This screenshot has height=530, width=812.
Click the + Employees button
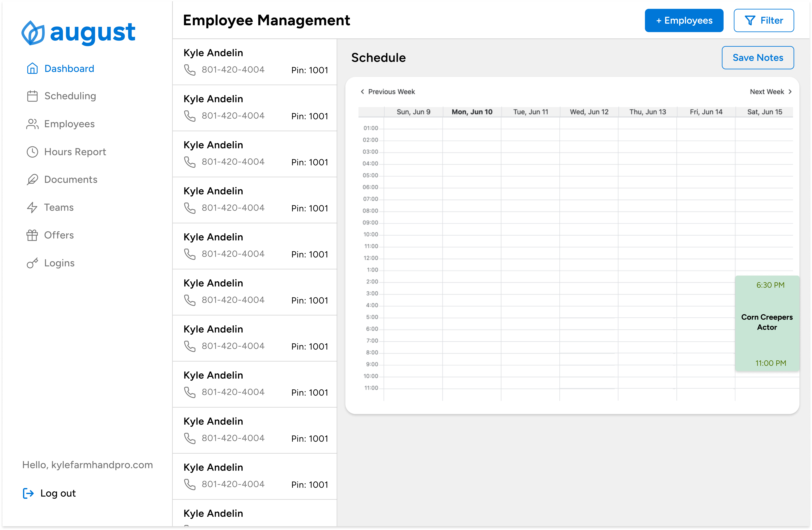(x=684, y=21)
